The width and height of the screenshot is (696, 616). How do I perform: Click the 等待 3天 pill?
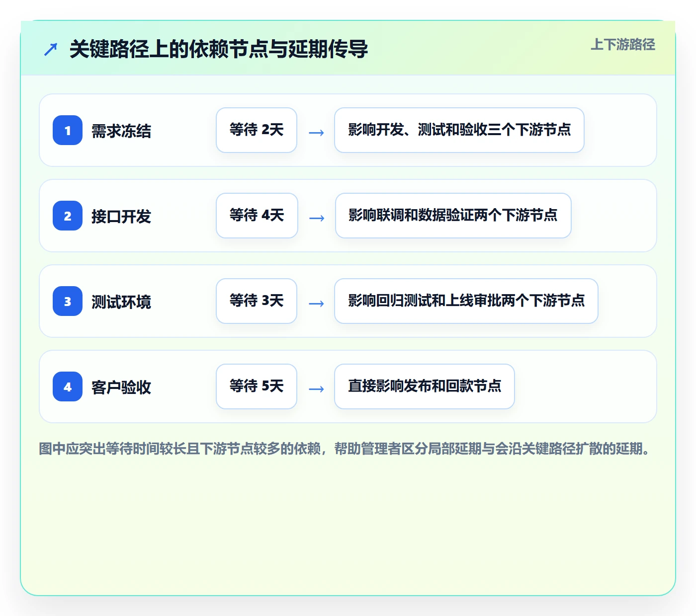pyautogui.click(x=257, y=301)
